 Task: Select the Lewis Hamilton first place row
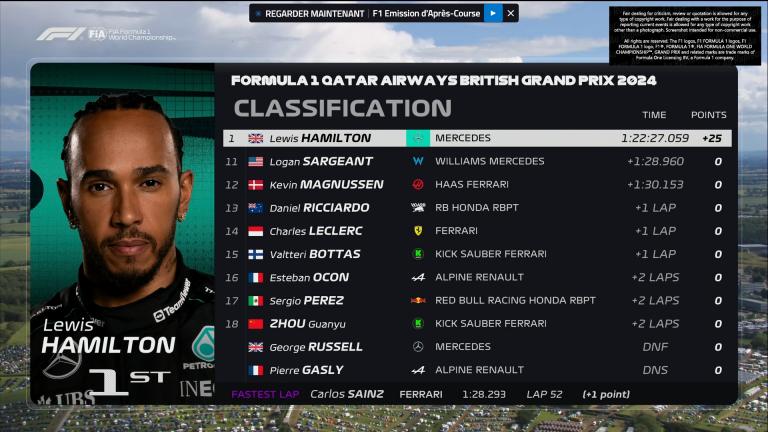point(477,138)
